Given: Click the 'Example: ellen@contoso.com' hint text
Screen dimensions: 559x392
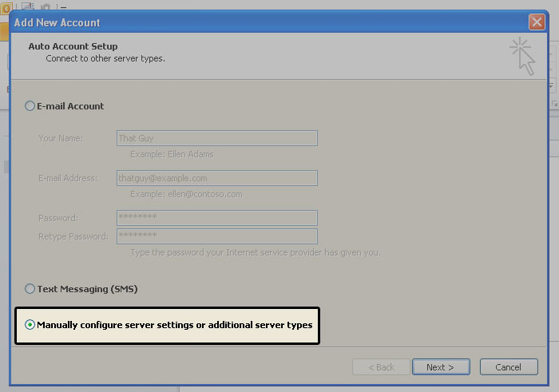Looking at the screenshot, I should pyautogui.click(x=186, y=194).
